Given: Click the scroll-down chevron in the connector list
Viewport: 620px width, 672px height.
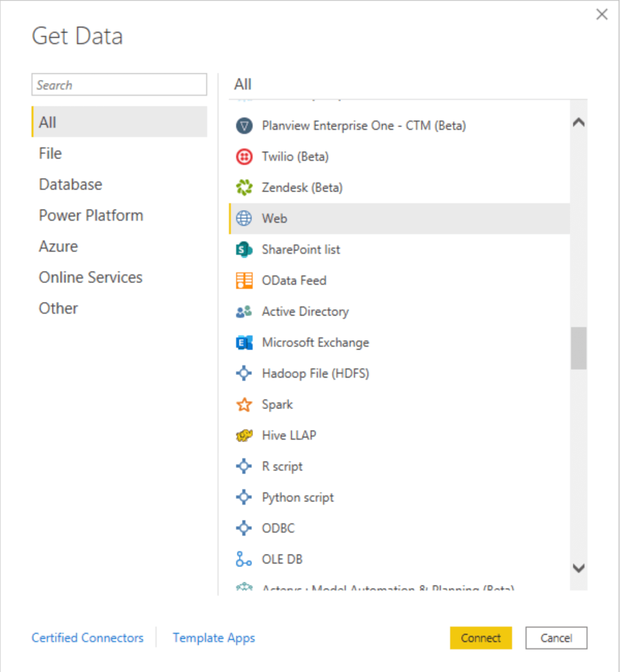Looking at the screenshot, I should pos(579,568).
